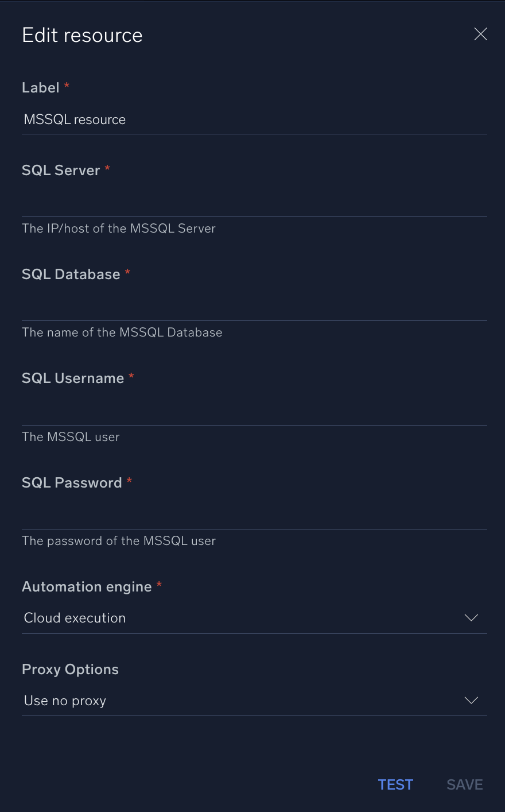Focus the SQL Server field

(x=252, y=204)
